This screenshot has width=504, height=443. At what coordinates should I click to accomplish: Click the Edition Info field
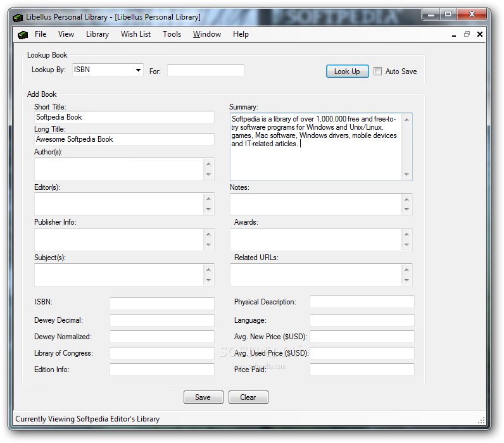coord(162,369)
